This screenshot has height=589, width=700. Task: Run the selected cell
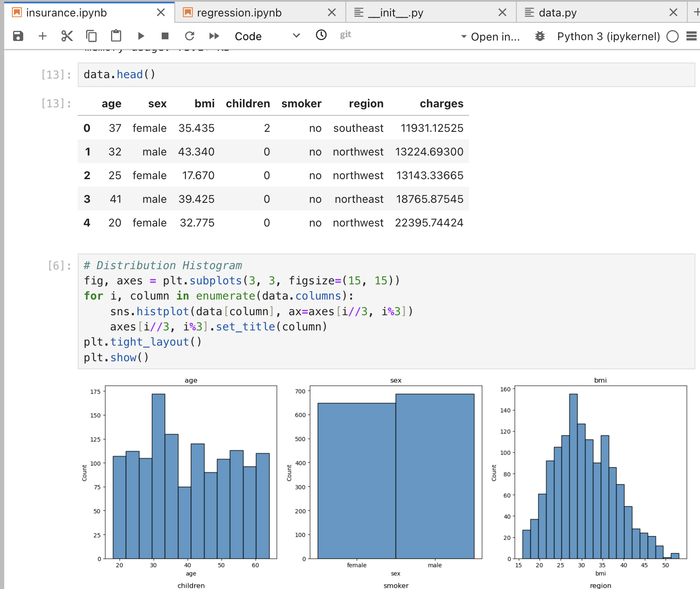pos(141,36)
